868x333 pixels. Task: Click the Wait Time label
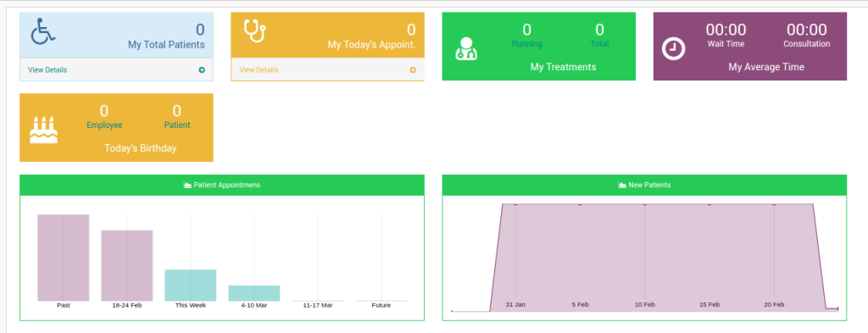pos(726,44)
